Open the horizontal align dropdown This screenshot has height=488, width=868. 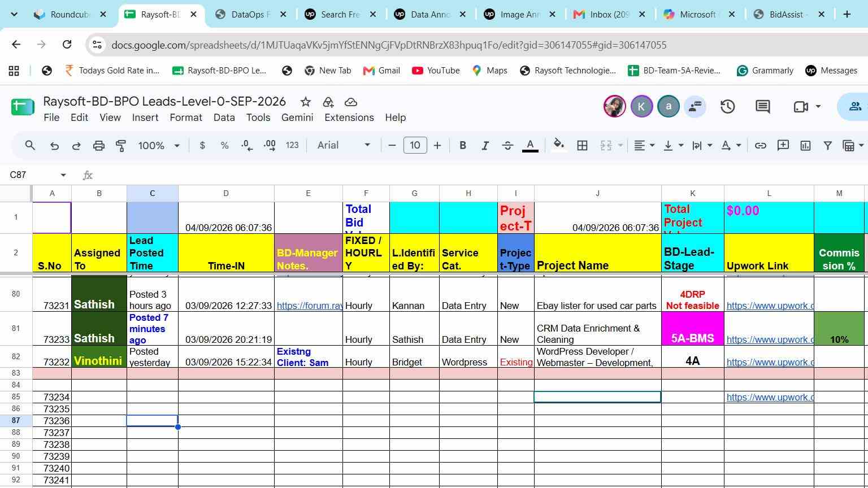coord(644,146)
